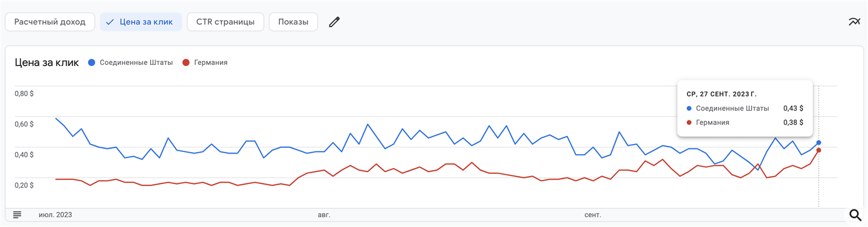The height and width of the screenshot is (227, 868).
Task: Deselect the Цена за клик metric chip
Action: pyautogui.click(x=141, y=22)
